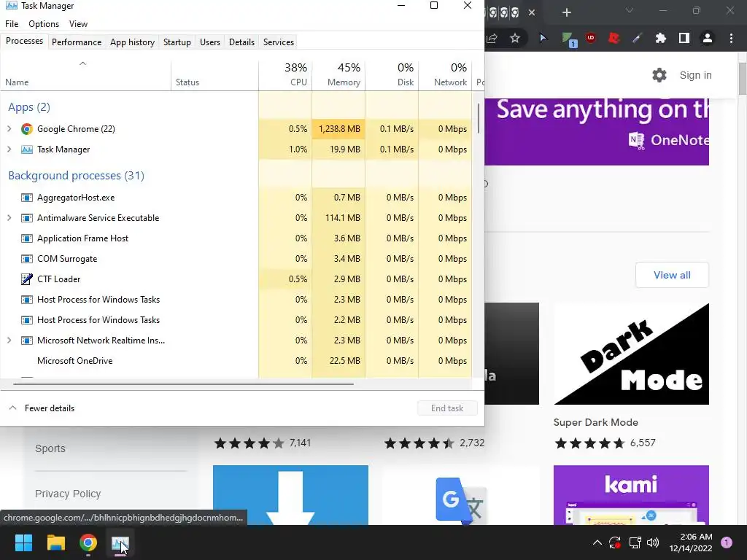747x560 pixels.
Task: Open a new Chrome tab with plus button
Action: (x=566, y=12)
